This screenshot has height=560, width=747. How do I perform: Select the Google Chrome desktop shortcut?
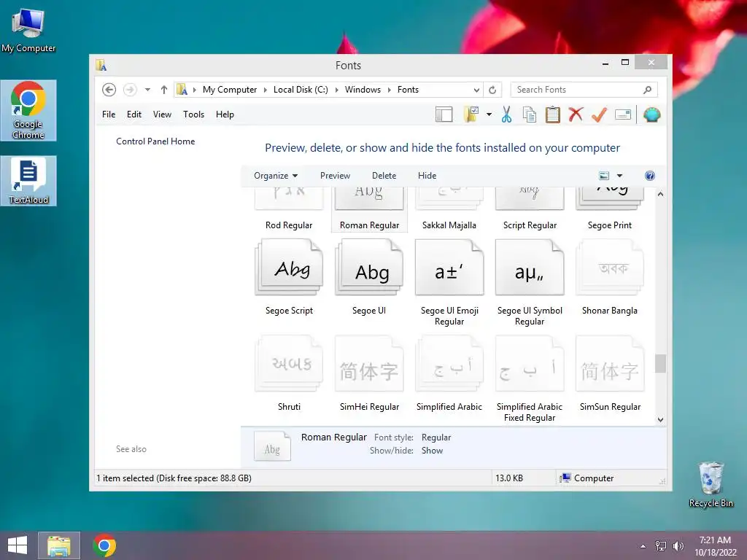(28, 111)
